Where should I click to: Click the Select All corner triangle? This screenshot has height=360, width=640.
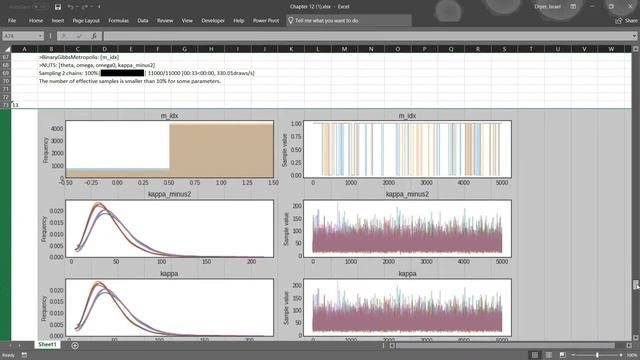[x=6, y=49]
